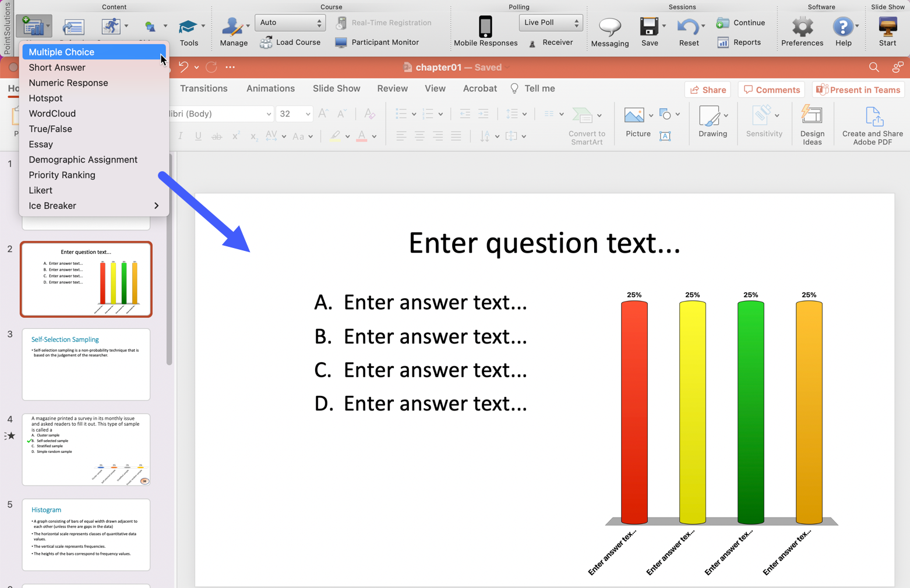Toggle align text left
This screenshot has width=910, height=588.
click(x=401, y=136)
